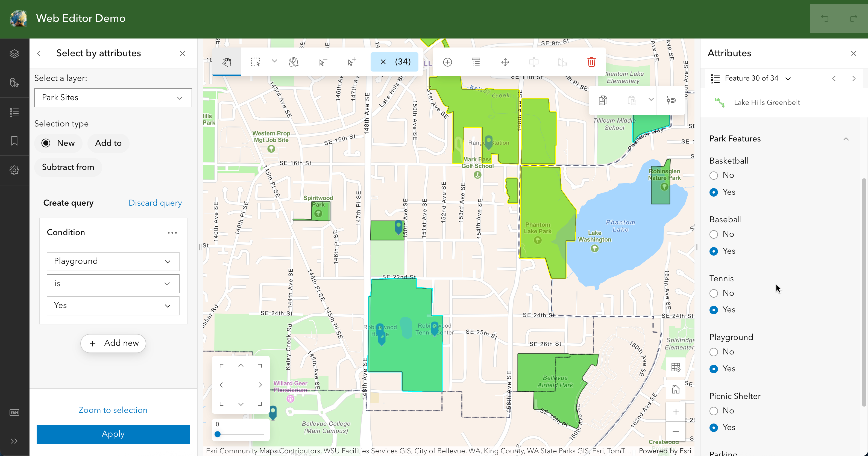Set Baseball to No
Screen dimensions: 868x456
coord(713,234)
